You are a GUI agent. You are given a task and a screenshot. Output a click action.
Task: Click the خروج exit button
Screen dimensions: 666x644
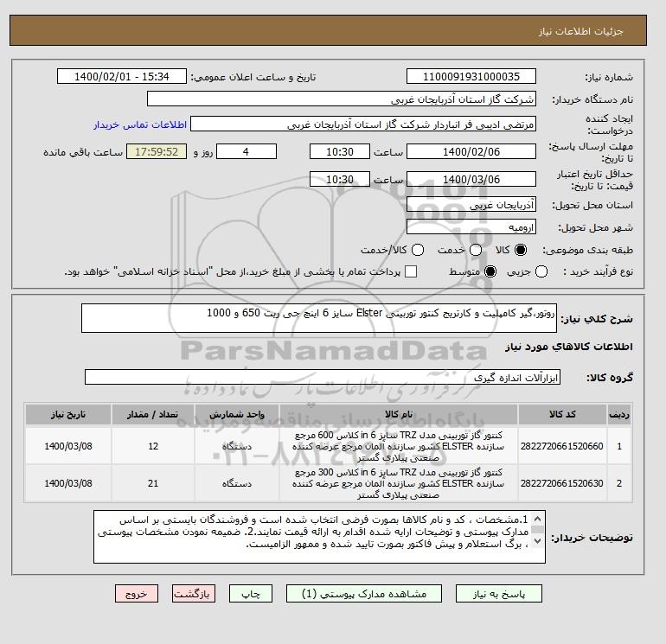pos(137,594)
